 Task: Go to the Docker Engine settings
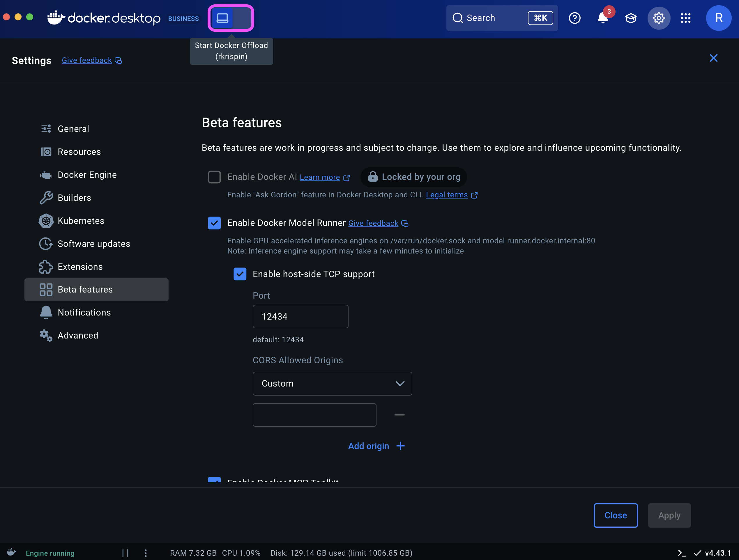click(x=87, y=175)
